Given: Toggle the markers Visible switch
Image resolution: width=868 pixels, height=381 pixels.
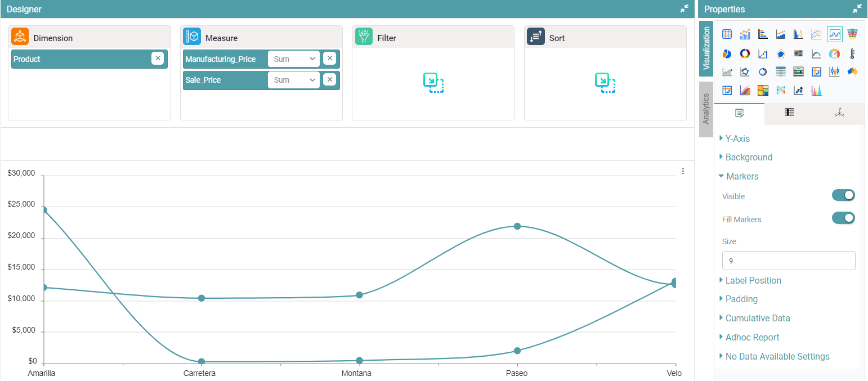Looking at the screenshot, I should tap(843, 195).
